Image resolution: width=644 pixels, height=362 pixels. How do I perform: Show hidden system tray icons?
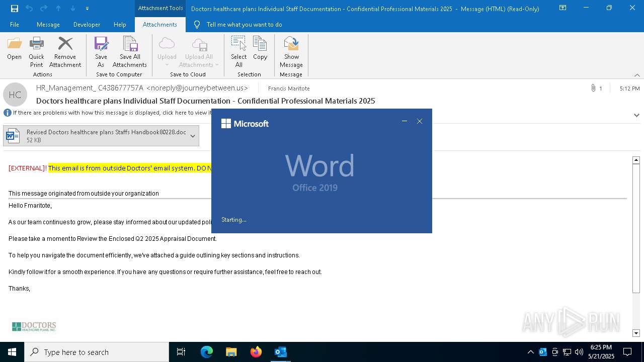pyautogui.click(x=530, y=352)
